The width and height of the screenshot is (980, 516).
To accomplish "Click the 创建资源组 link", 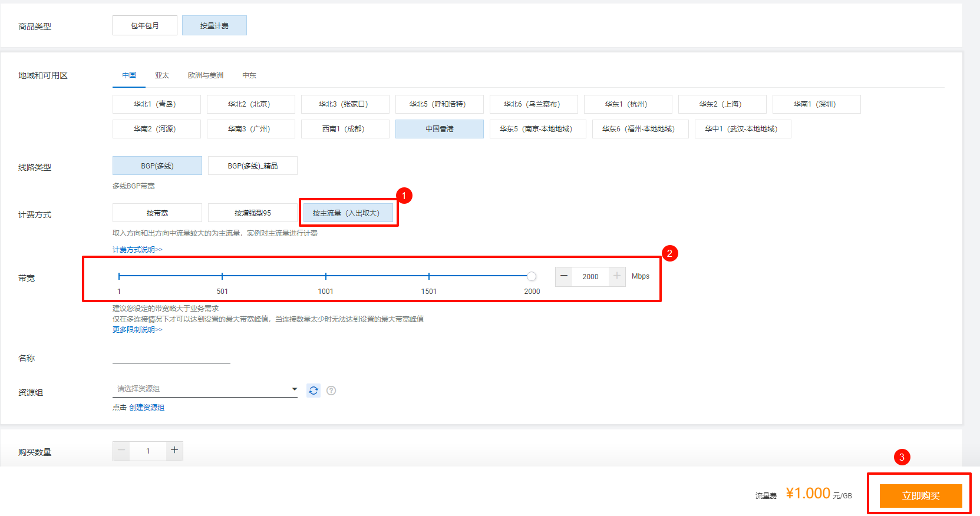I will tap(147, 408).
